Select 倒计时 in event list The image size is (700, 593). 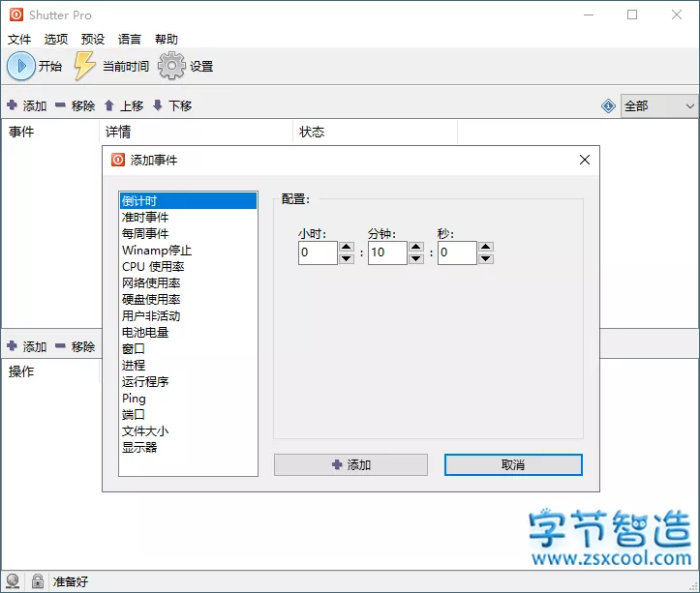(x=188, y=201)
